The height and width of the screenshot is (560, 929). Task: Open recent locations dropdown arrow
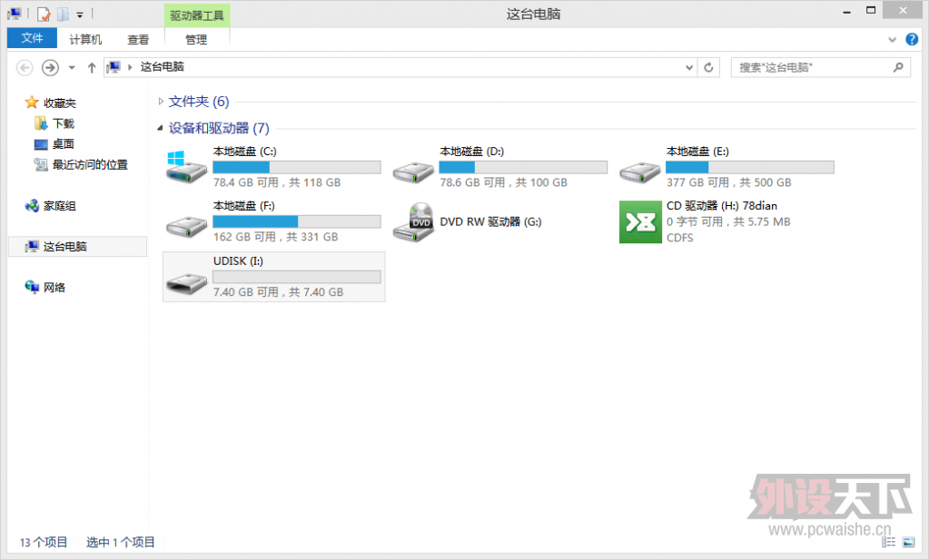(72, 67)
